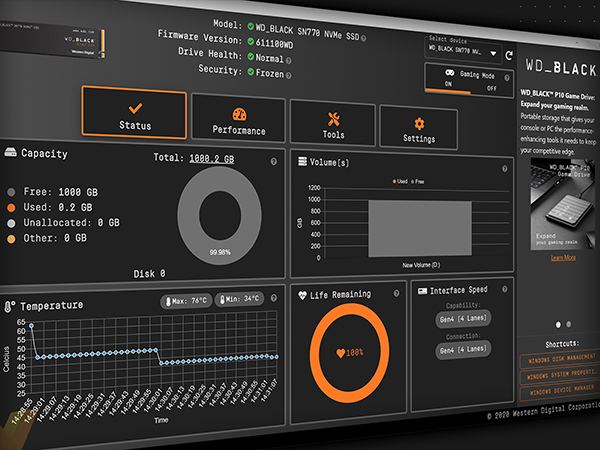
Task: Select the first ad carousel dot
Action: point(558,325)
